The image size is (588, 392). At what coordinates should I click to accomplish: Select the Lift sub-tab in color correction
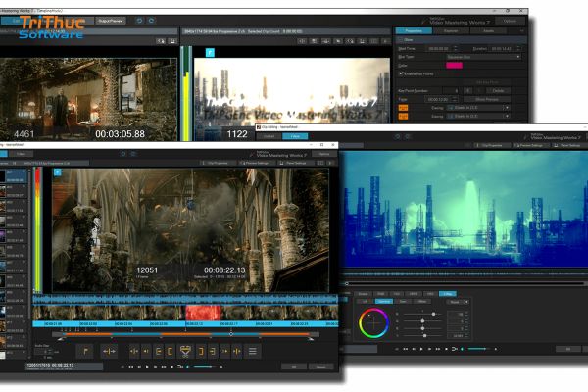(x=365, y=302)
